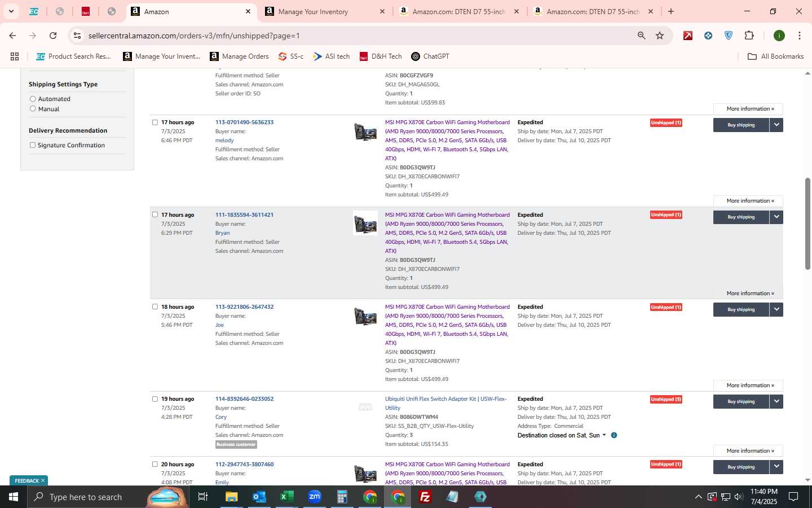Image resolution: width=812 pixels, height=508 pixels.
Task: Open Ubiquiti Unifi Flex Switch Adapter Kit link
Action: [x=445, y=403]
